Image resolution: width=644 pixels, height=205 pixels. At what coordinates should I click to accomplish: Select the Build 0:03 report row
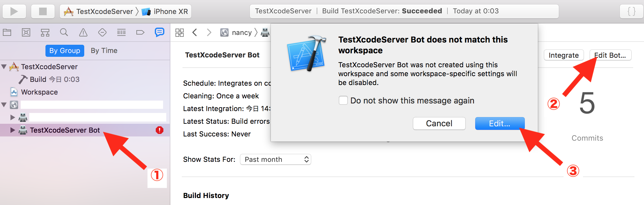pos(85,79)
